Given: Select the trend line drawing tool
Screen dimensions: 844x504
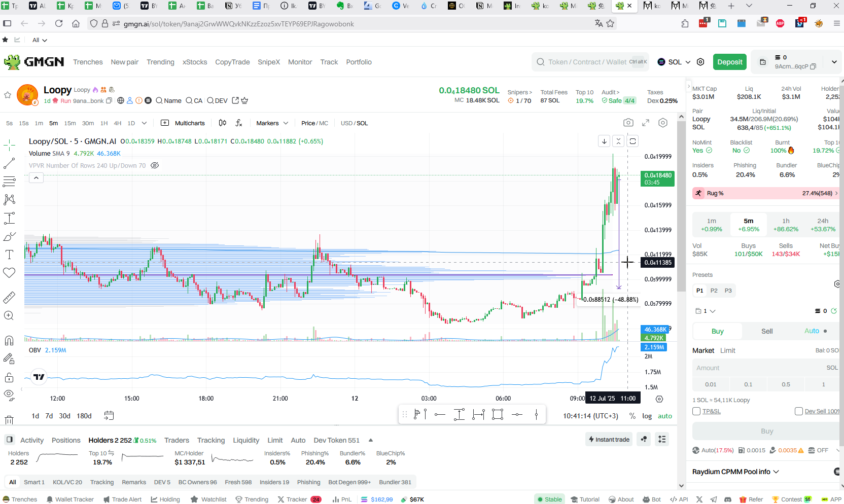Looking at the screenshot, I should coord(9,163).
